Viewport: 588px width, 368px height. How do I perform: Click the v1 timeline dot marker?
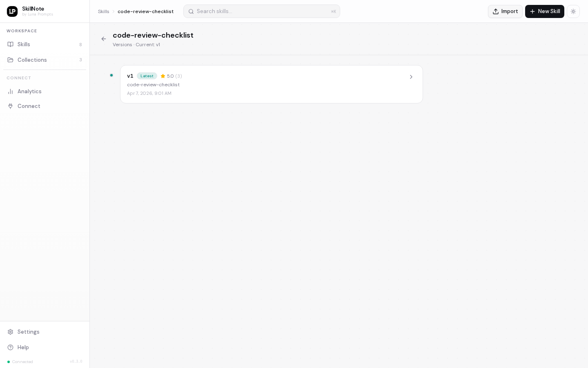pyautogui.click(x=111, y=75)
